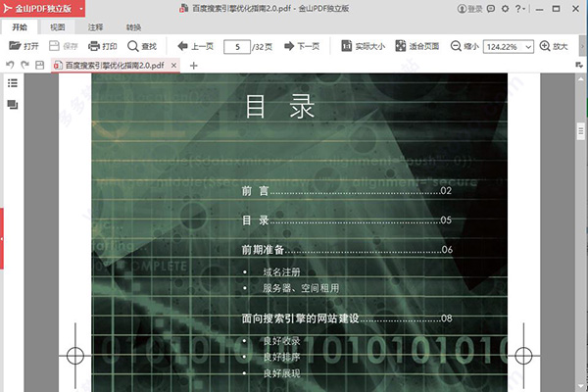Screen dimensions: 588x392
Task: Click the page number input field
Action: [236, 46]
